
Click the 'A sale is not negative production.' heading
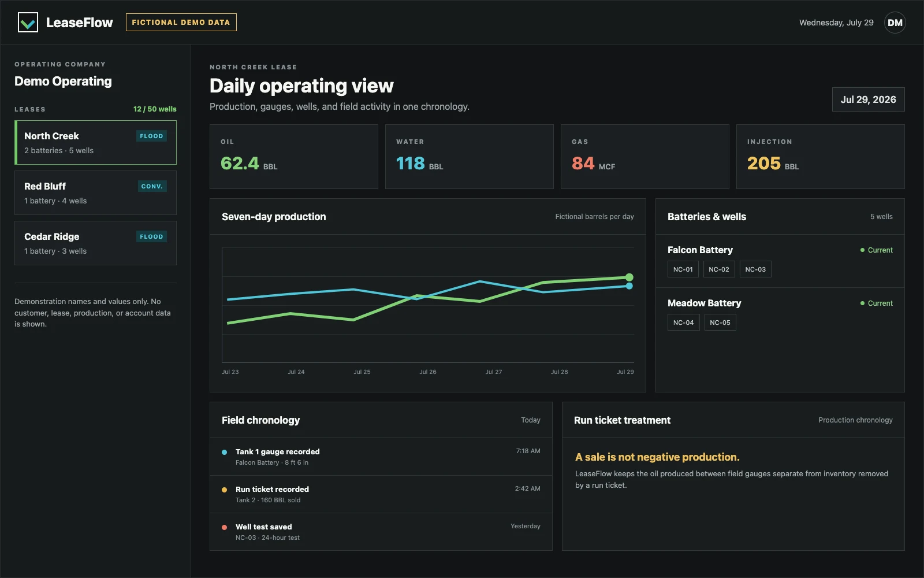657,457
